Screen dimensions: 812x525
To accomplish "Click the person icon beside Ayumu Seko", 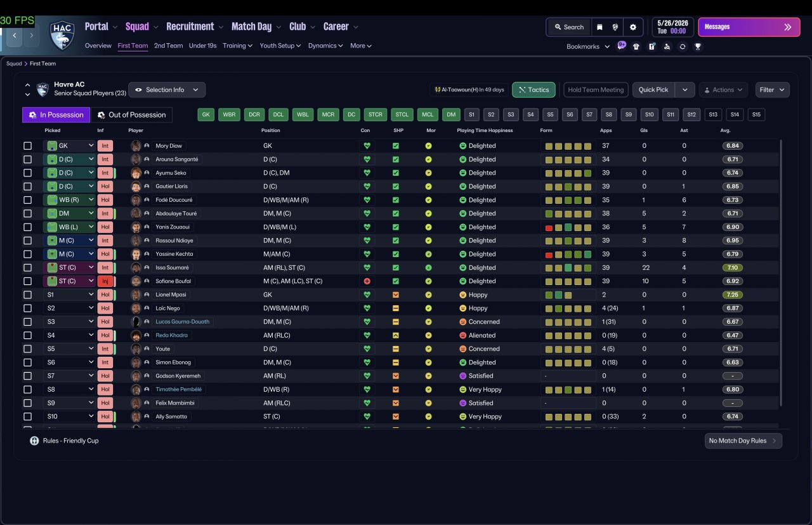I will pos(147,173).
